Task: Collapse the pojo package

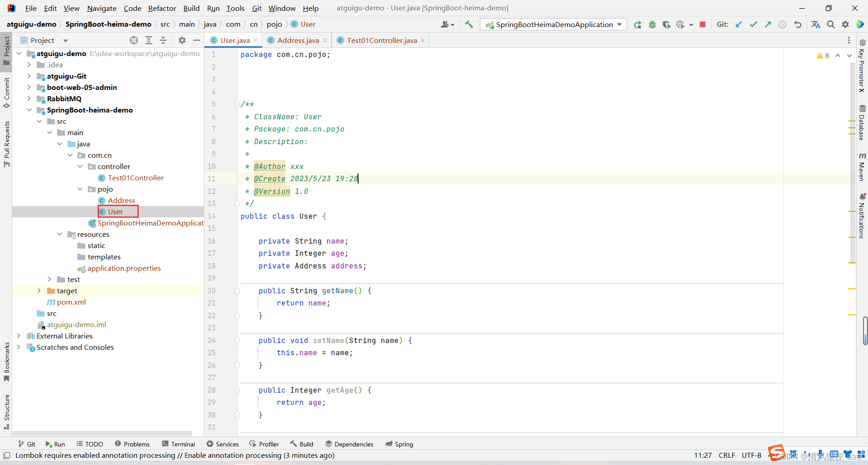Action: point(80,189)
